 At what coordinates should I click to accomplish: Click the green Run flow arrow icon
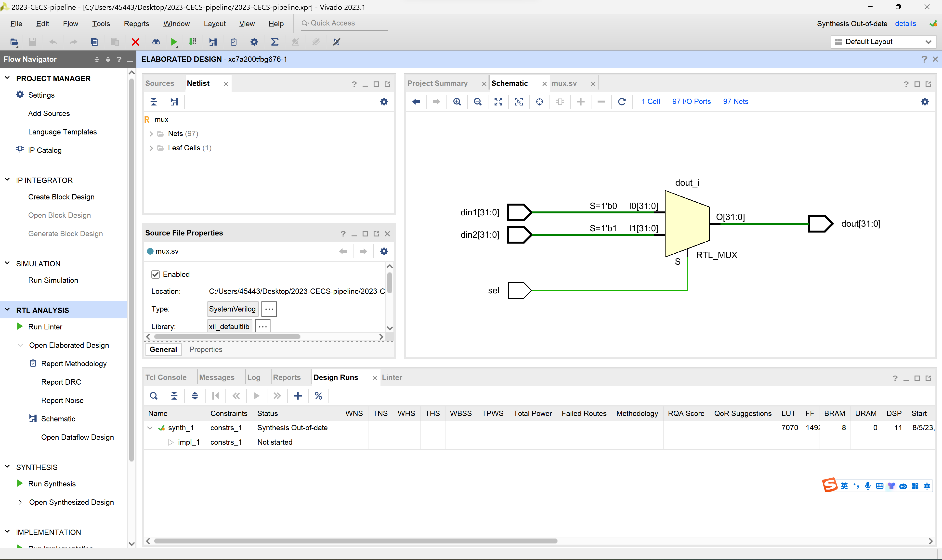click(174, 42)
